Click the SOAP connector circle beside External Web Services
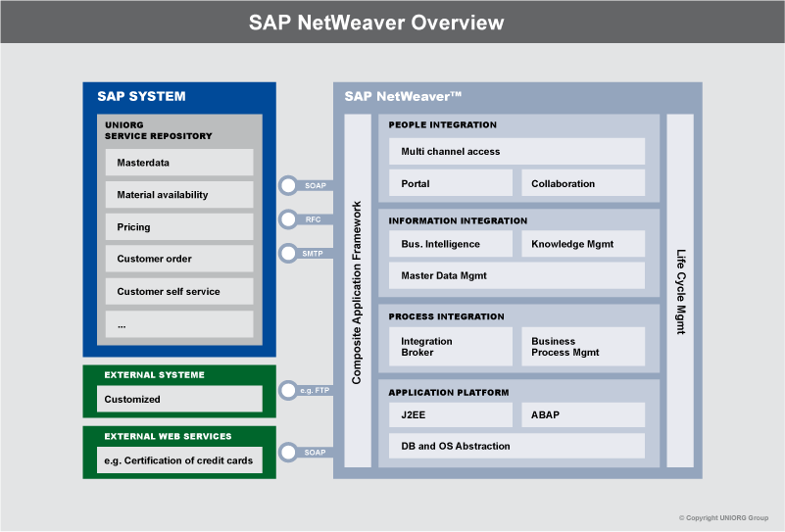The height and width of the screenshot is (532, 785). 288,453
